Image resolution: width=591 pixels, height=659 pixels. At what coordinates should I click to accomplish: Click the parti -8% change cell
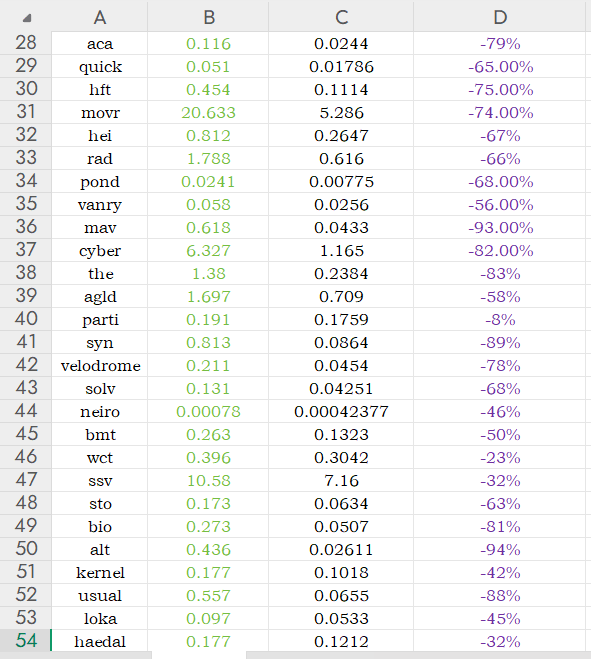tap(500, 319)
